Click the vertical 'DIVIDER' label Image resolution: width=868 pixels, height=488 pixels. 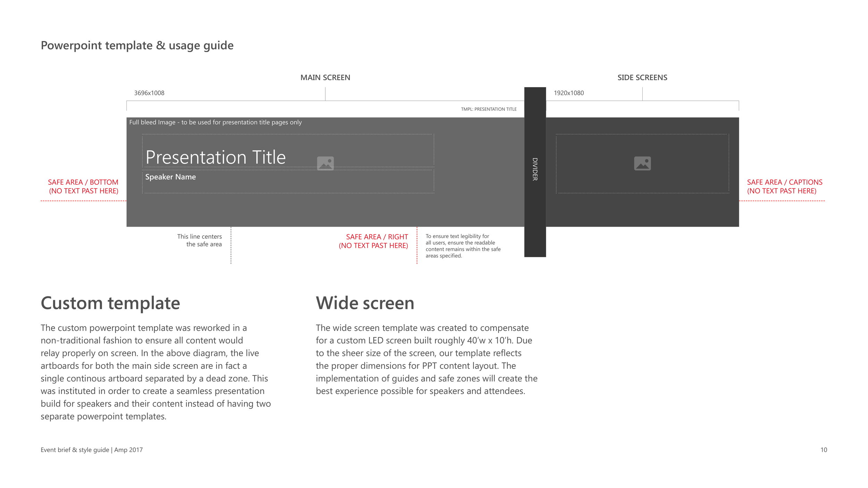click(535, 169)
